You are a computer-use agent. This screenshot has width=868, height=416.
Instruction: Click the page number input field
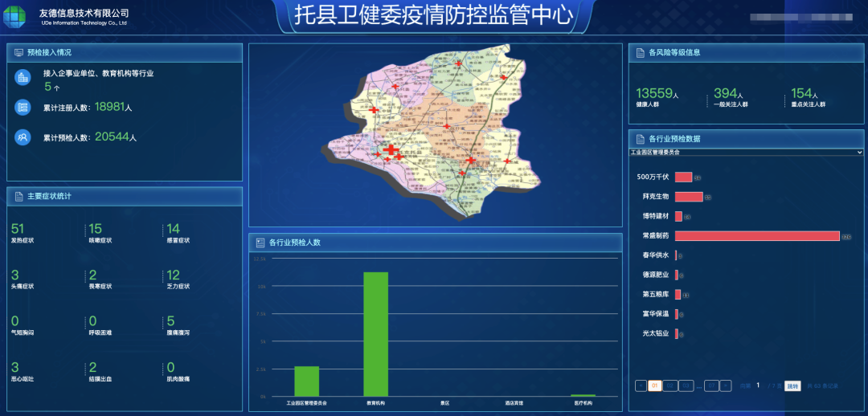click(x=759, y=385)
